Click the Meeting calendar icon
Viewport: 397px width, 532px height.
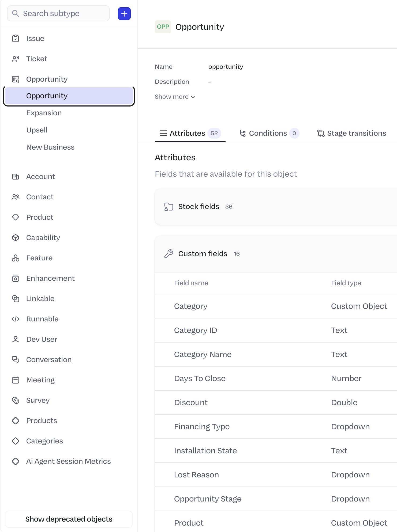click(x=16, y=380)
